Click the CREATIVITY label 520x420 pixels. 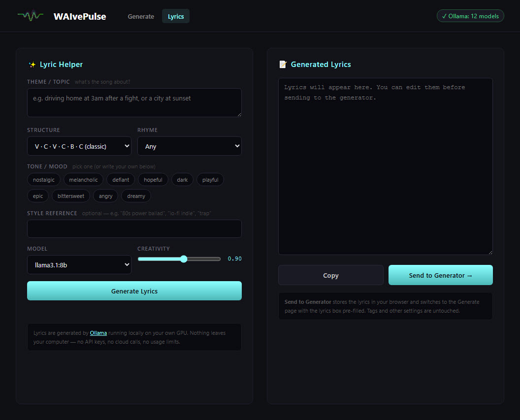click(154, 249)
